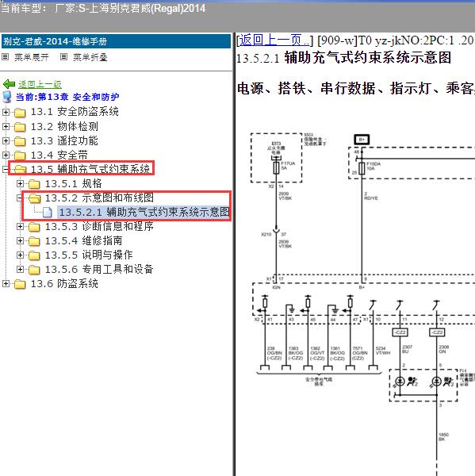This screenshot has height=476, width=475.
Task: Click the 13.5.2 open folder icon
Action: coord(34,198)
